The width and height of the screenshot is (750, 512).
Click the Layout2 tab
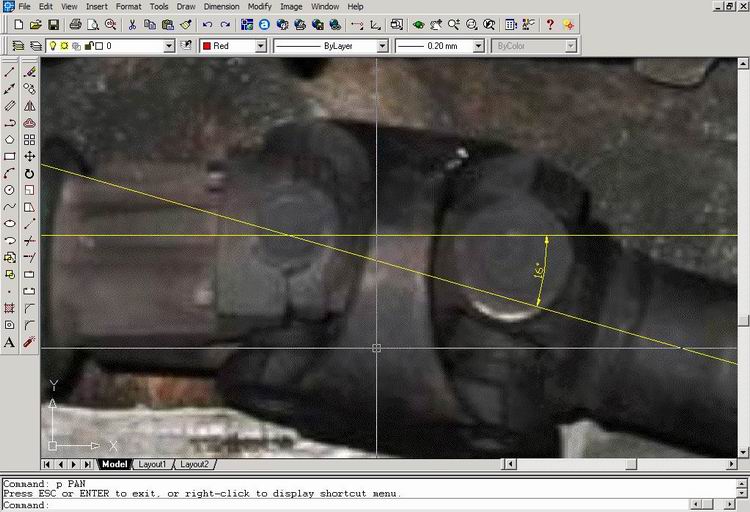(194, 464)
